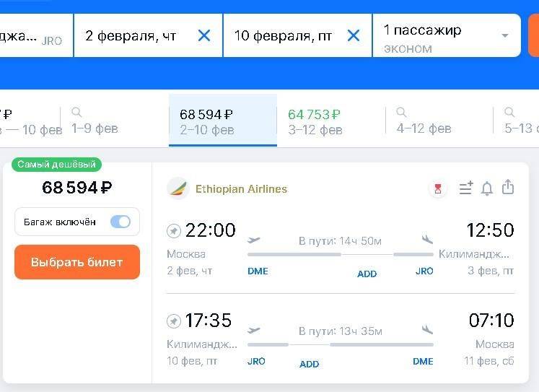Image resolution: width=539 pixels, height=392 pixels.
Task: Share this Ethiopian Airlines ticket
Action: coord(508,188)
